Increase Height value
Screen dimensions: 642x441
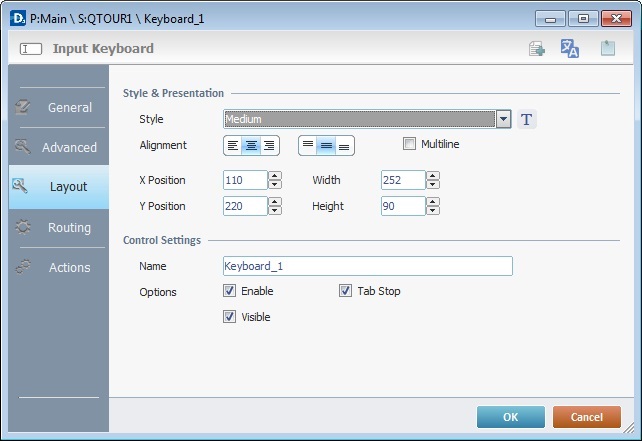[x=433, y=201]
